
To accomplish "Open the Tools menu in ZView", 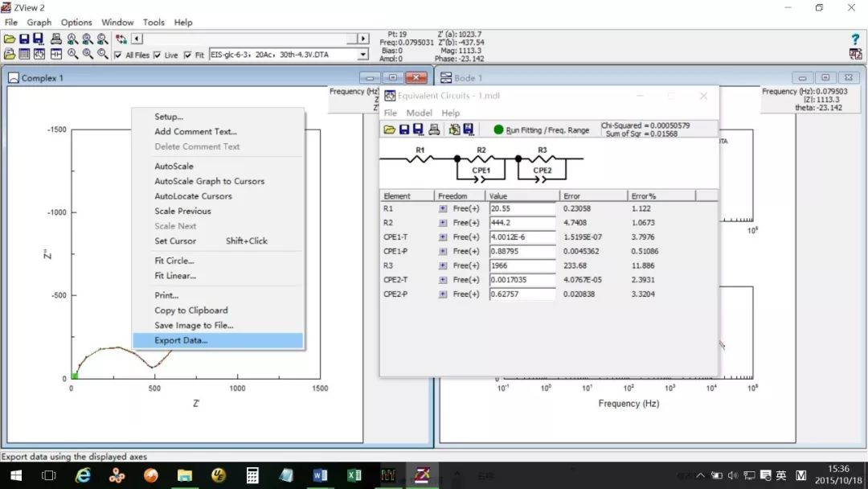I will (154, 23).
